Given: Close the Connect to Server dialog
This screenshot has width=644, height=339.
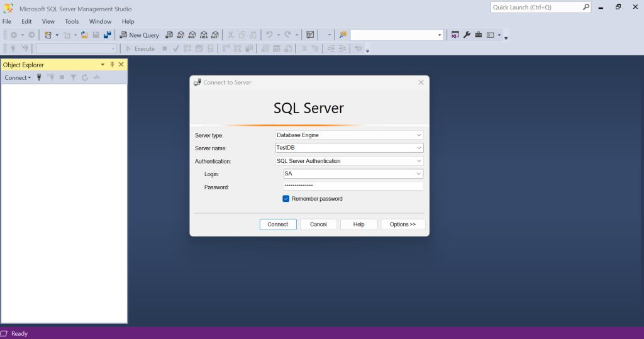Looking at the screenshot, I should point(421,82).
